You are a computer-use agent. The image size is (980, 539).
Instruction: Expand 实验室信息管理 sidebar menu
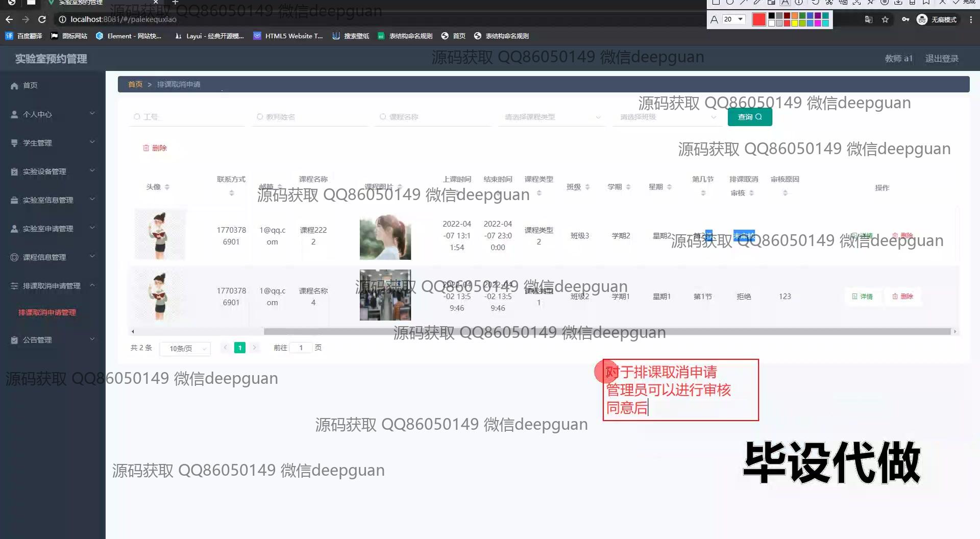[x=53, y=200]
